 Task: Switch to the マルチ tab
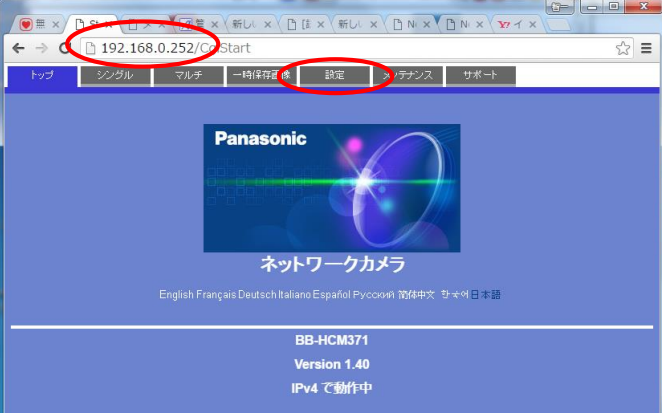[x=188, y=76]
